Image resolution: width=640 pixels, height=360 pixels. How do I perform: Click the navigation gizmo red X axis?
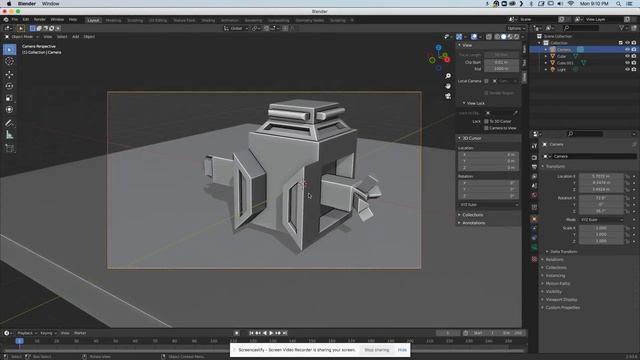[x=447, y=60]
